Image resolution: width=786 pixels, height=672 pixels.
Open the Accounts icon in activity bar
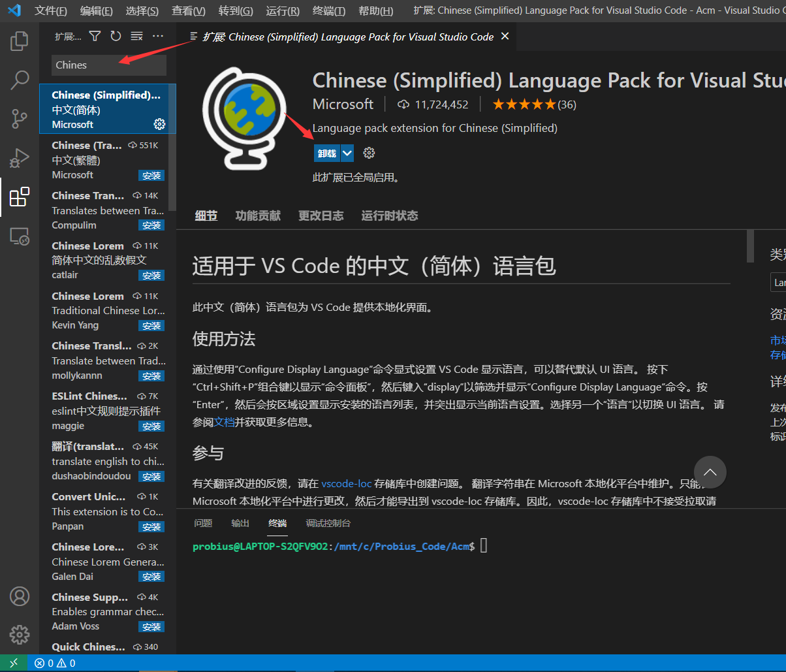pos(20,596)
